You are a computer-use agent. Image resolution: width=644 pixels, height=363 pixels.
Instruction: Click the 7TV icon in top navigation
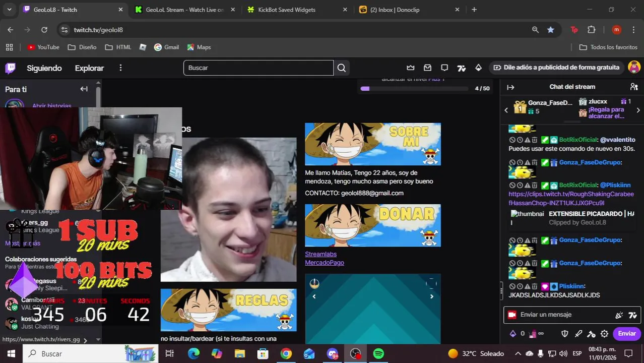462,68
